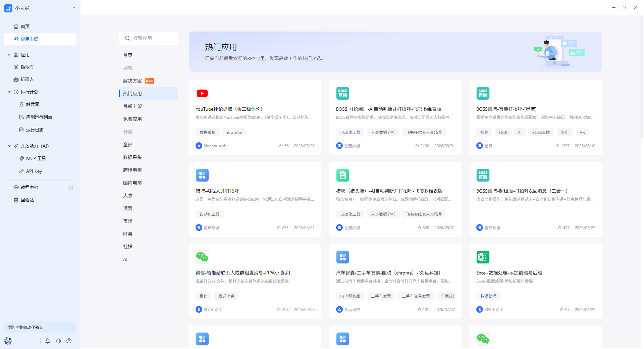Select 应用市场 in the sidebar
Viewport: 644px width, 349px height.
click(40, 39)
